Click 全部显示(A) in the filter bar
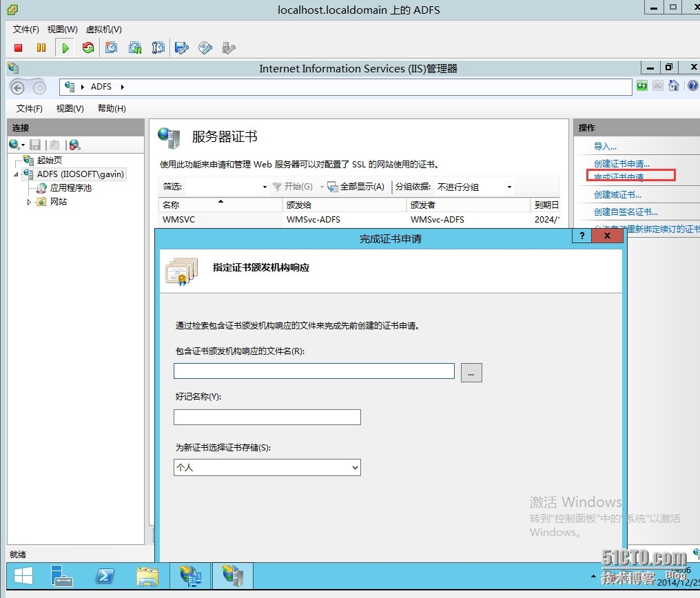The image size is (700, 598). (x=356, y=187)
